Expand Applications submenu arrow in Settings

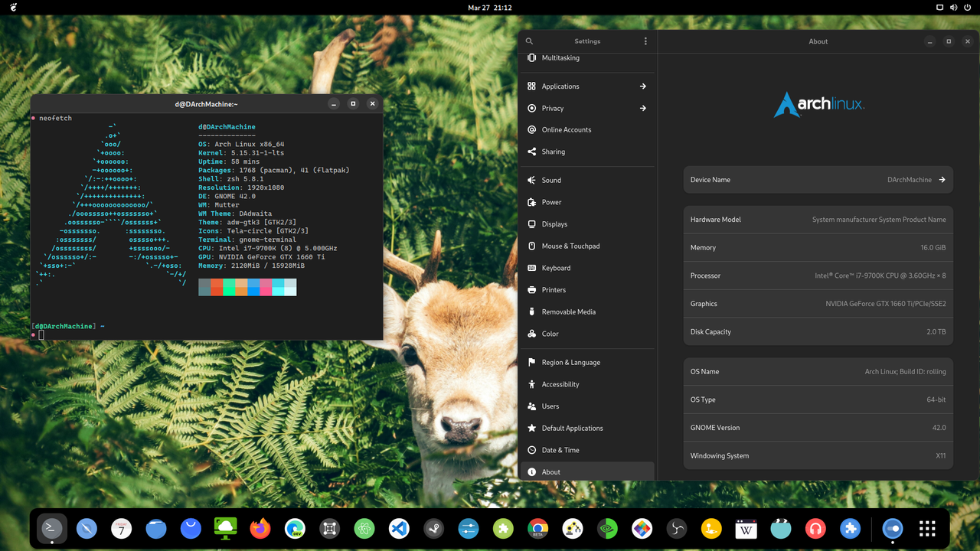click(643, 86)
